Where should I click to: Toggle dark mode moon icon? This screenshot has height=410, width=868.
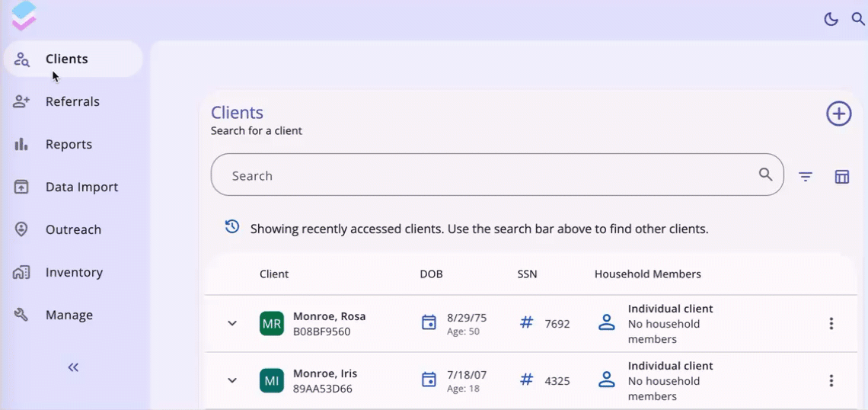point(831,19)
